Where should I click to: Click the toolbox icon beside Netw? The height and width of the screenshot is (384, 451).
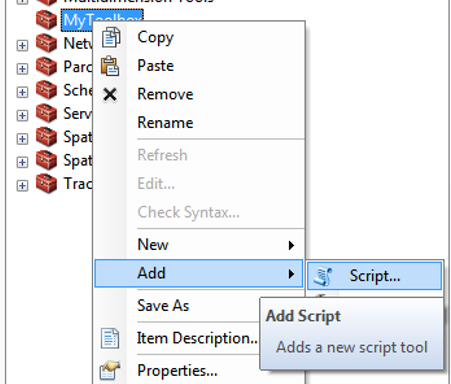coord(46,43)
